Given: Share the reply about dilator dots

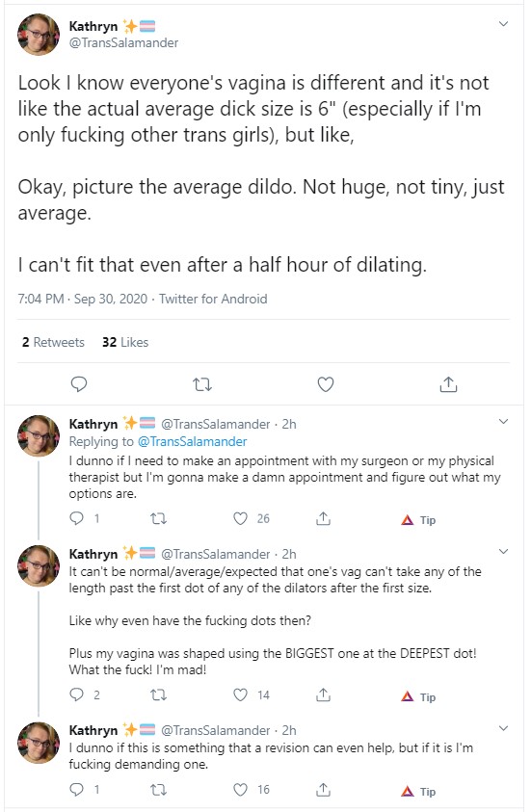Looking at the screenshot, I should 323,694.
